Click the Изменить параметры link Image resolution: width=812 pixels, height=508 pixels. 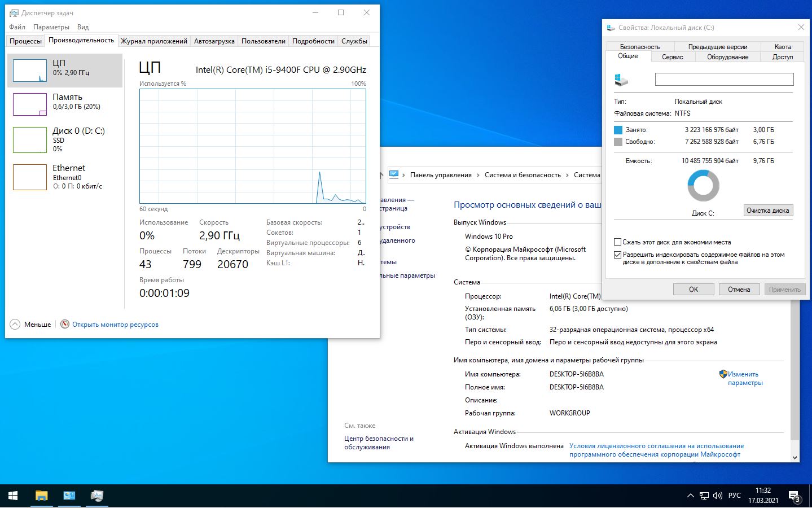[x=745, y=378]
